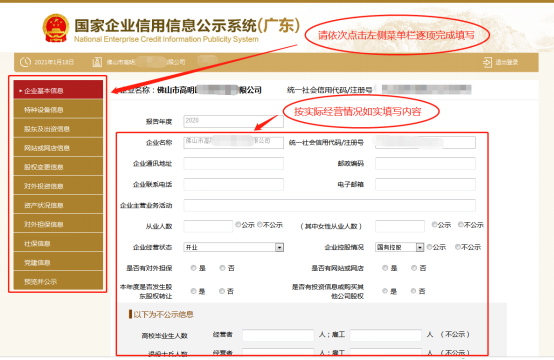The image size is (554, 360).
Task: Click the company building icon in header bar
Action: click(x=97, y=62)
